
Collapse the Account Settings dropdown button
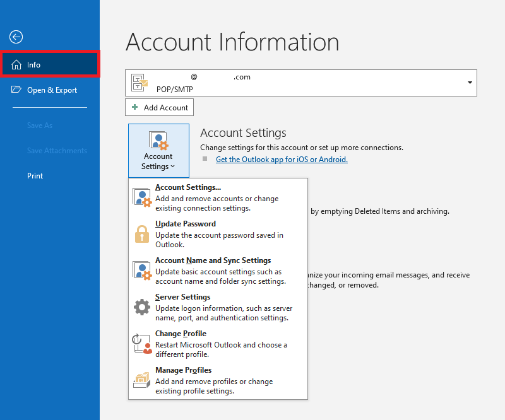[x=158, y=150]
